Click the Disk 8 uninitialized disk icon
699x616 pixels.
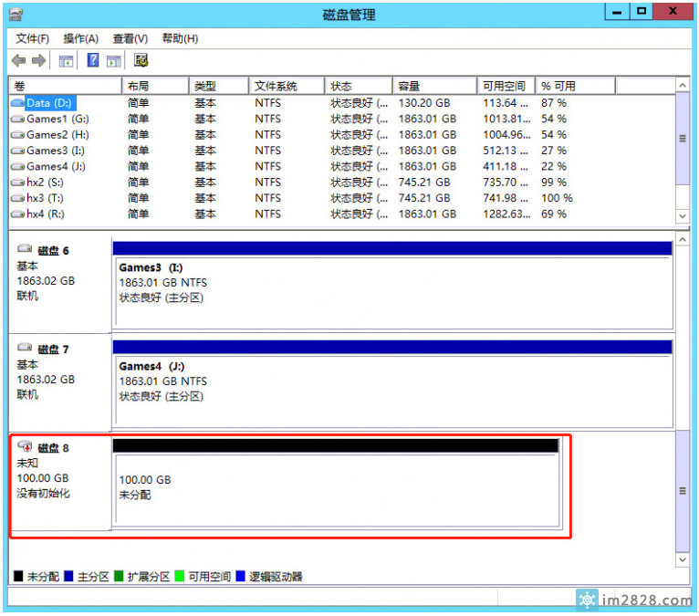click(x=25, y=447)
